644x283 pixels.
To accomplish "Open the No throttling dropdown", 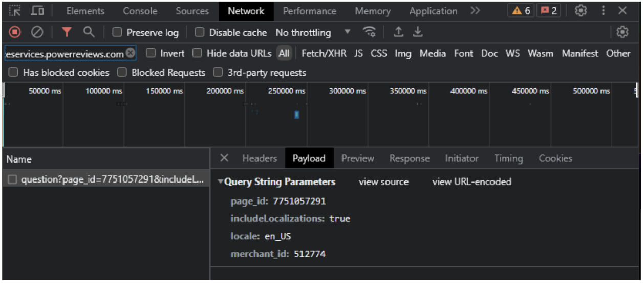I will pos(313,32).
